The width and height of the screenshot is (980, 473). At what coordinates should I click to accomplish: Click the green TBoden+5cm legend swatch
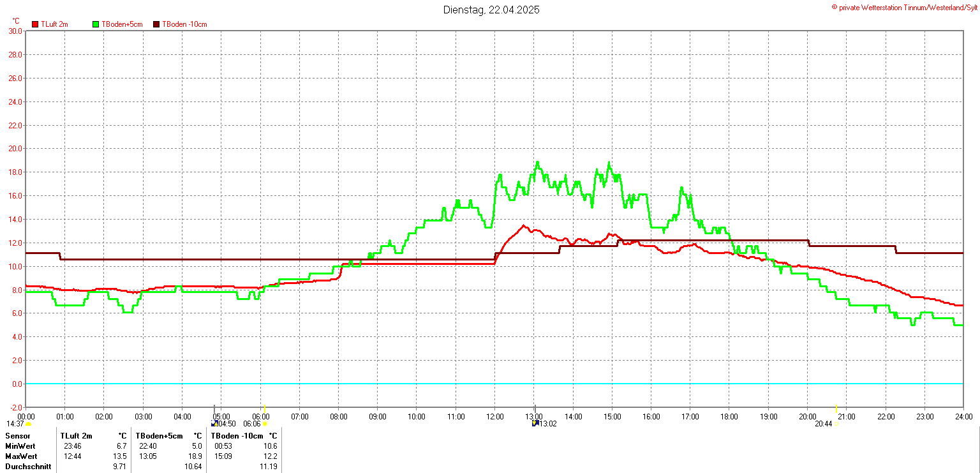96,24
